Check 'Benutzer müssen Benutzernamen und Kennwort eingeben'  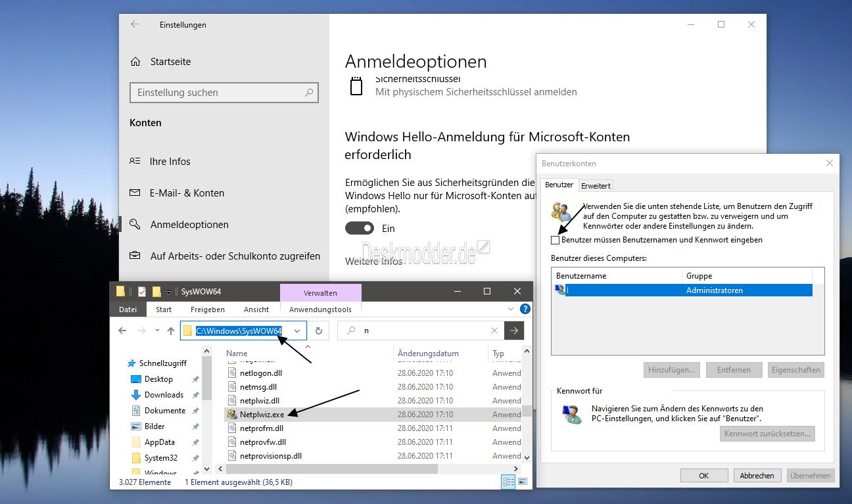[x=556, y=241]
